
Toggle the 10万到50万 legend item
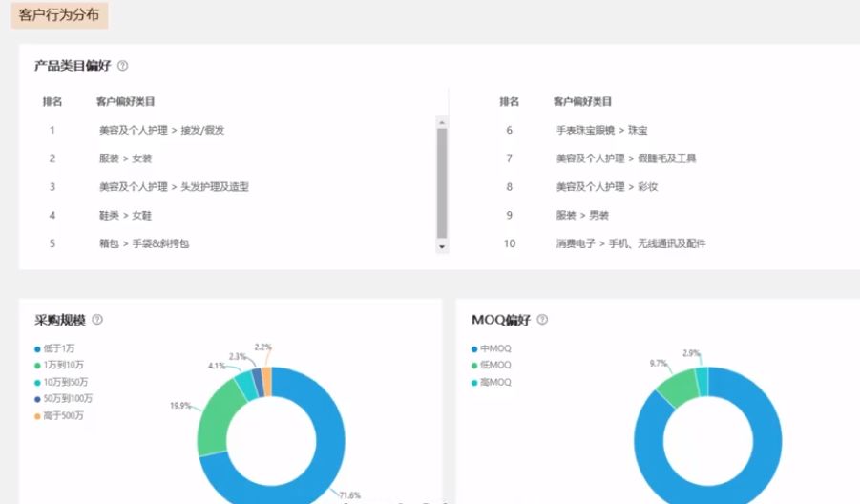[61, 382]
